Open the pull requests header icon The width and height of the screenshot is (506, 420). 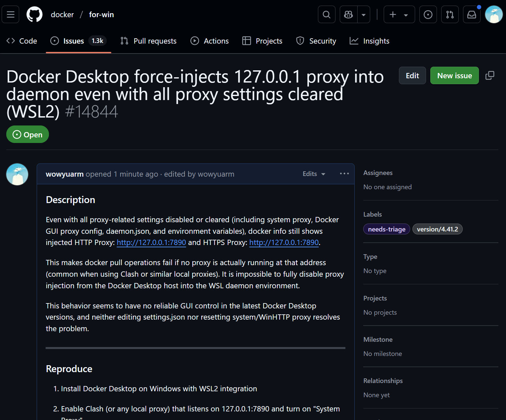point(450,15)
